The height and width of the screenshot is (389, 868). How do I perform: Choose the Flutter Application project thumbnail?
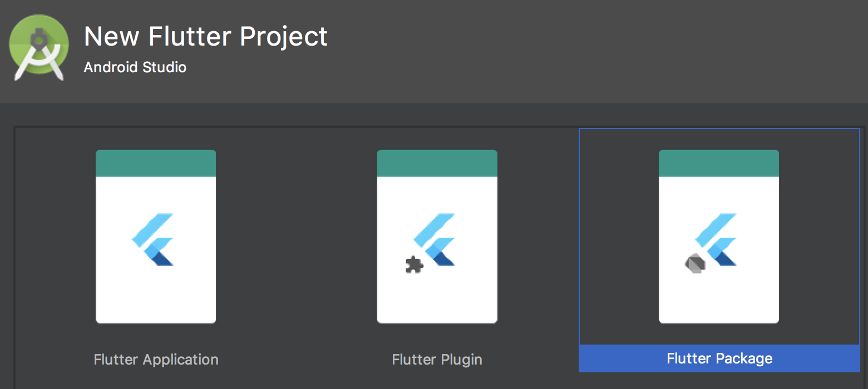(x=156, y=237)
